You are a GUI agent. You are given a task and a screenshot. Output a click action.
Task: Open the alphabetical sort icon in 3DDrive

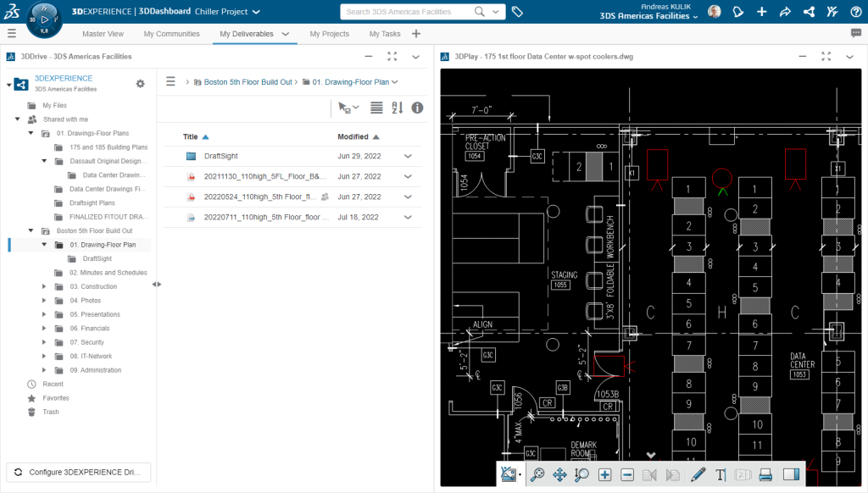click(398, 108)
